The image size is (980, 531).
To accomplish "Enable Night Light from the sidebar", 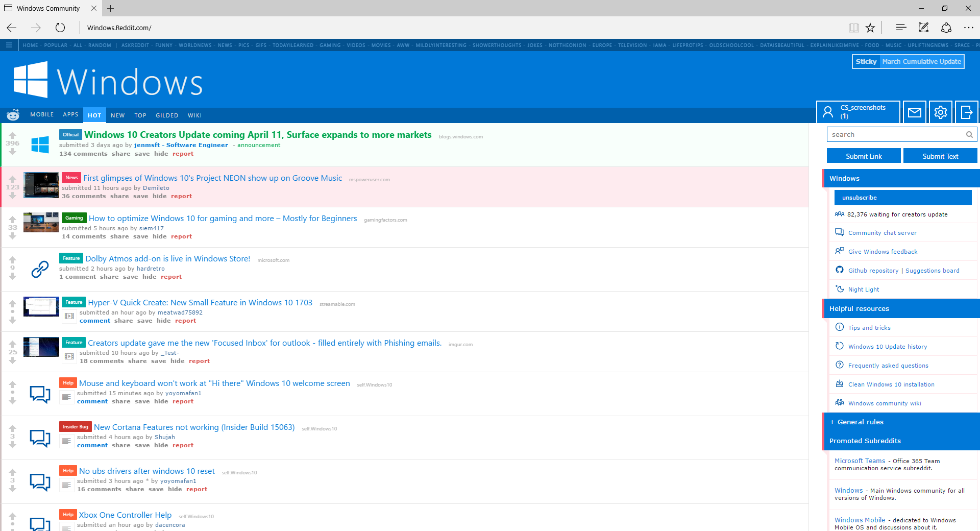I will click(x=863, y=289).
